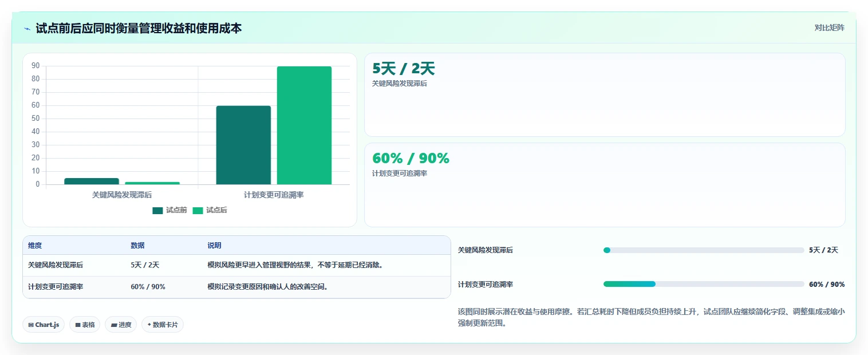Click the progress value label 60% / 90%
This screenshot has height=355, width=868.
[827, 285]
